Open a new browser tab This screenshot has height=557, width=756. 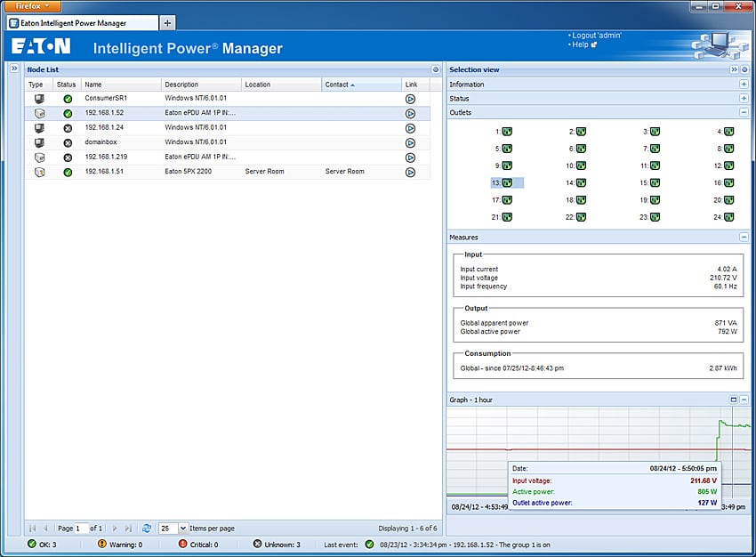point(167,22)
